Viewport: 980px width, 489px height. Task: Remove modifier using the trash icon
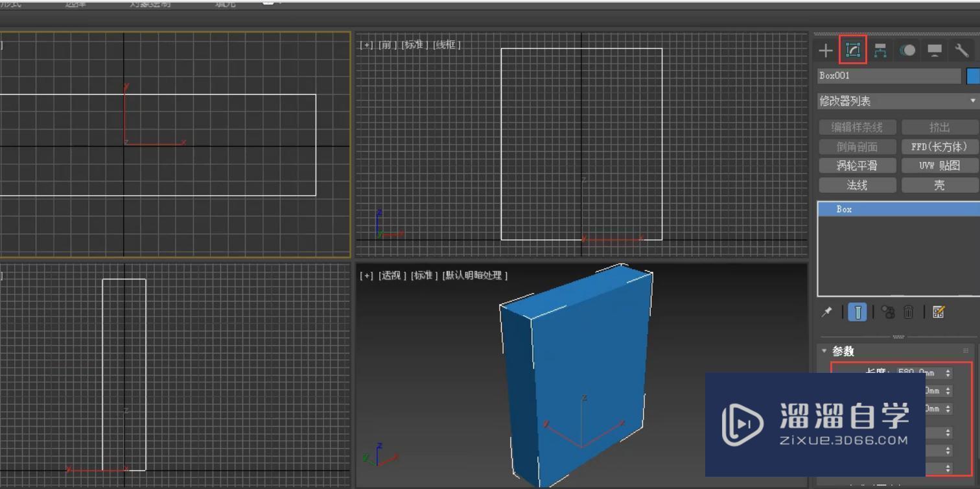click(909, 312)
